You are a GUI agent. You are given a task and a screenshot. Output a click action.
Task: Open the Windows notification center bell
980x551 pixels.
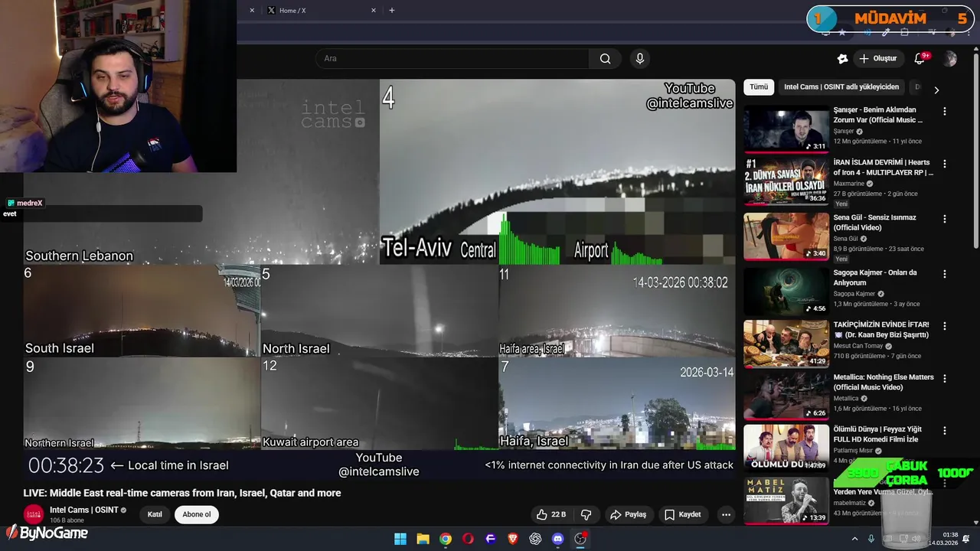point(966,539)
